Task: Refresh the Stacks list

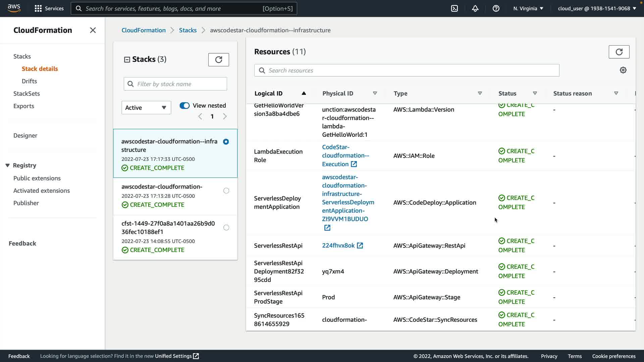Action: point(218,60)
